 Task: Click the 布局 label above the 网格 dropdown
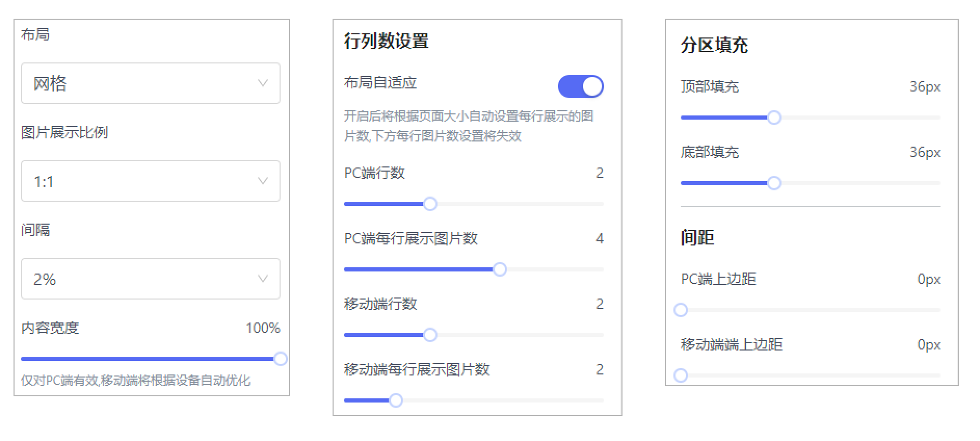[x=35, y=34]
